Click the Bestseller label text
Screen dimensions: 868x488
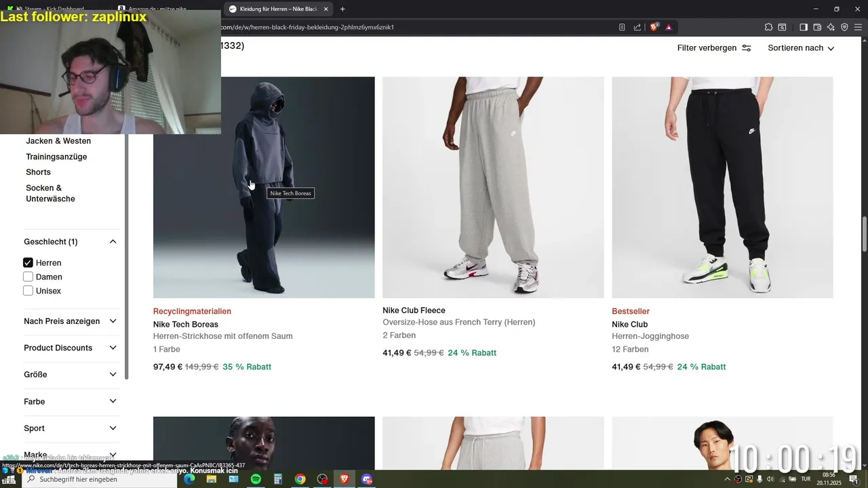(x=631, y=311)
